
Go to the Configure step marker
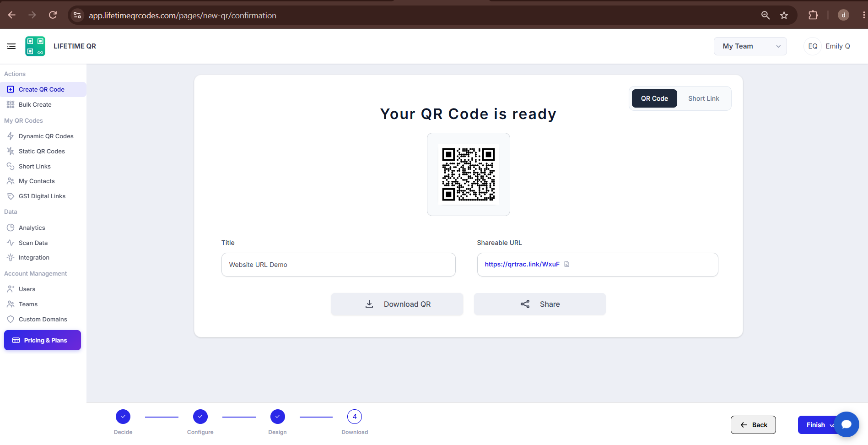click(200, 417)
